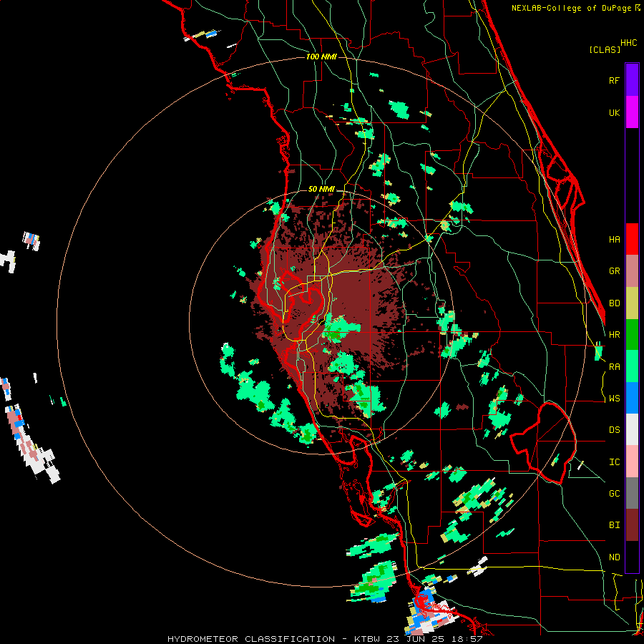Click the HHC product label

click(629, 43)
